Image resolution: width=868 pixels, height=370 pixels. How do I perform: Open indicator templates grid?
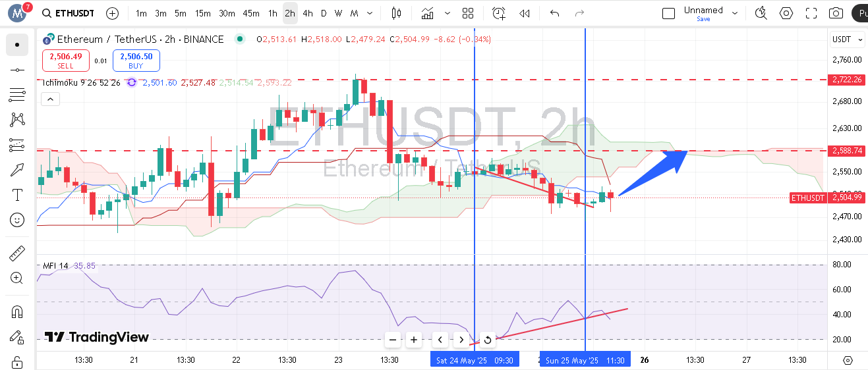pyautogui.click(x=468, y=13)
